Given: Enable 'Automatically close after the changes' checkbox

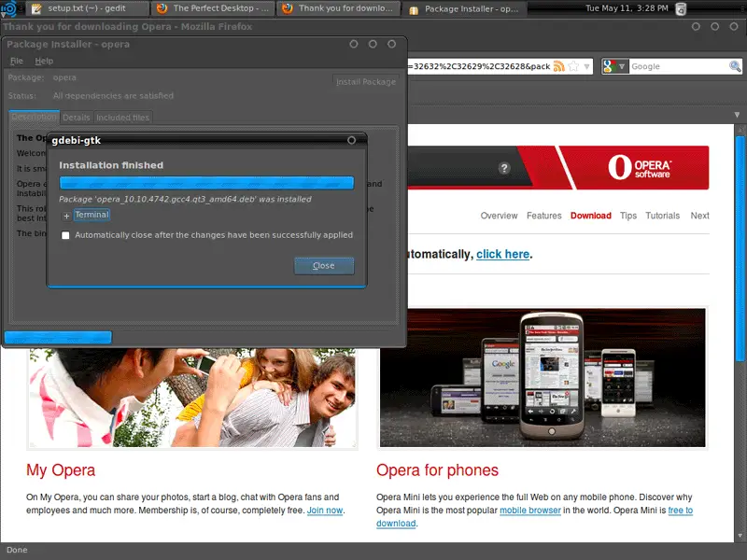Looking at the screenshot, I should [x=65, y=235].
